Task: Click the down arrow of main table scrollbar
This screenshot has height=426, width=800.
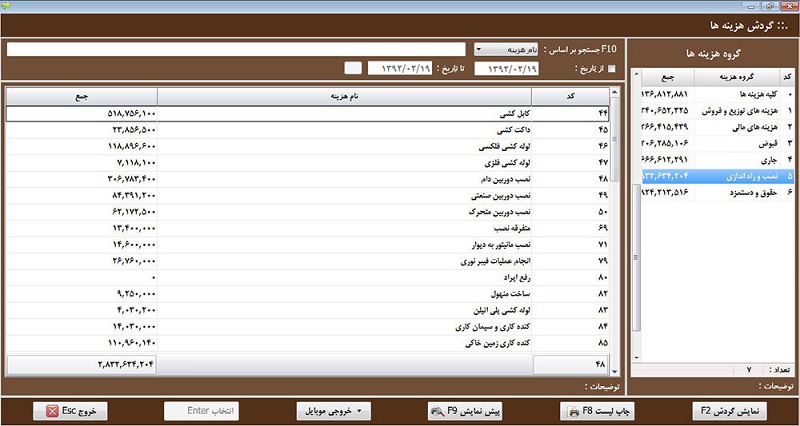Action: 615,372
